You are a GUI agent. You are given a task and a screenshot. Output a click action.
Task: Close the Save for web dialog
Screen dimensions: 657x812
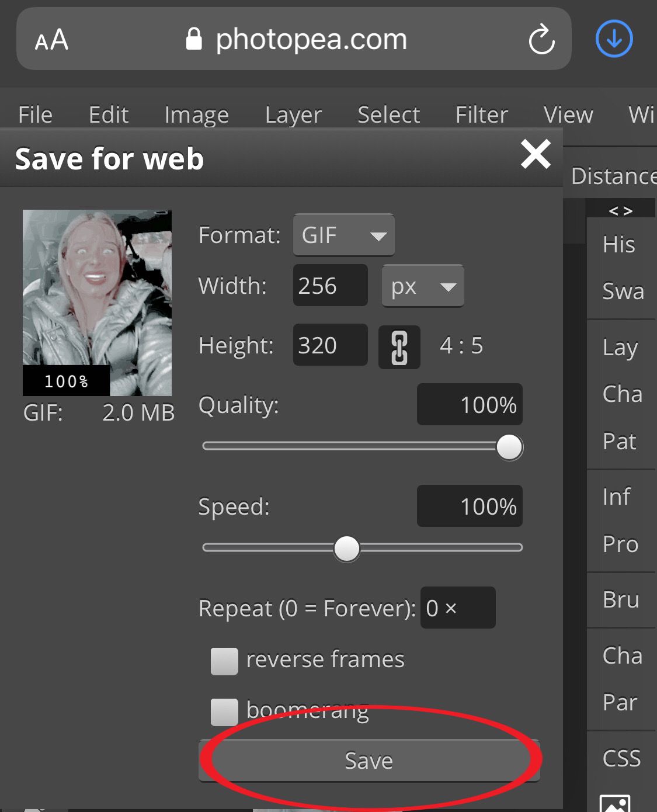pos(536,155)
